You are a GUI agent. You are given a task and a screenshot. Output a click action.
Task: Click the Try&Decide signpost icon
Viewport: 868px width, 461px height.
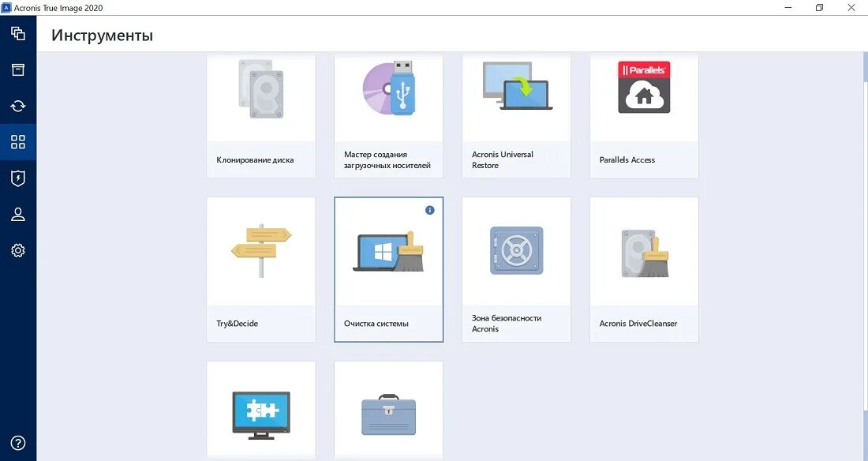(260, 250)
